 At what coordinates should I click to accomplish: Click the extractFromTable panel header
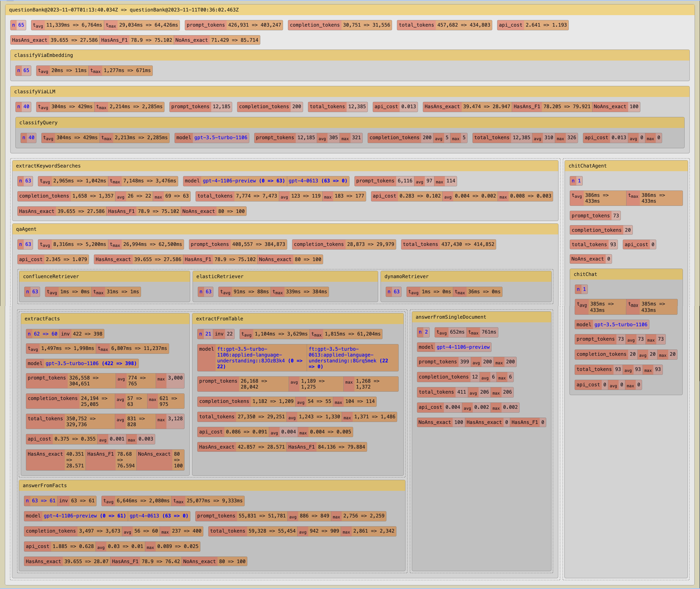(219, 319)
